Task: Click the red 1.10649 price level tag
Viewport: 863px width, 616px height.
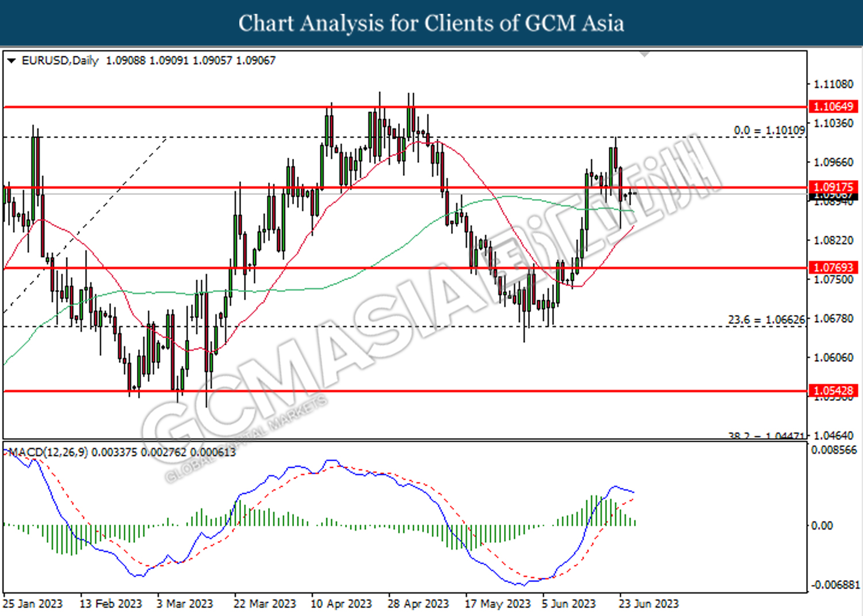Action: pyautogui.click(x=833, y=106)
